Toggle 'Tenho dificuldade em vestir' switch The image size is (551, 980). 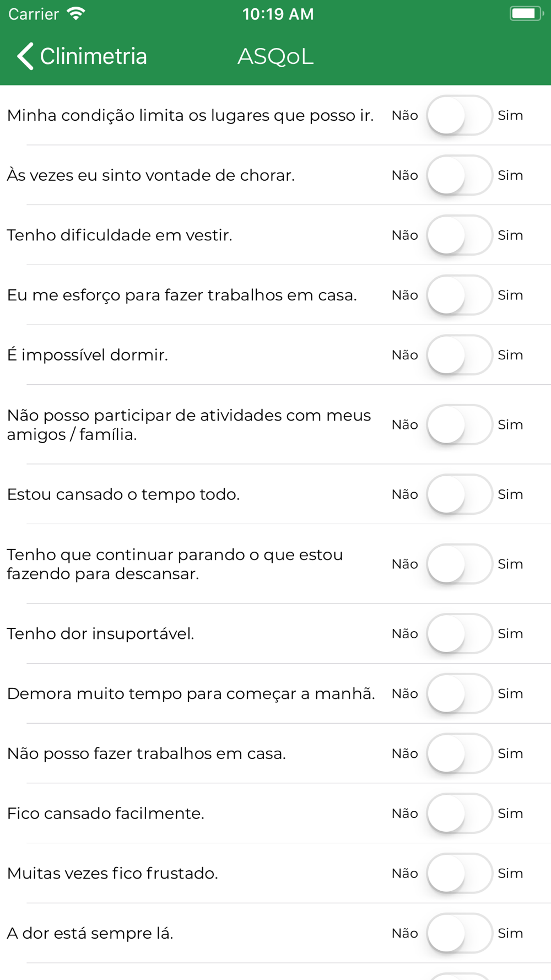(x=459, y=235)
